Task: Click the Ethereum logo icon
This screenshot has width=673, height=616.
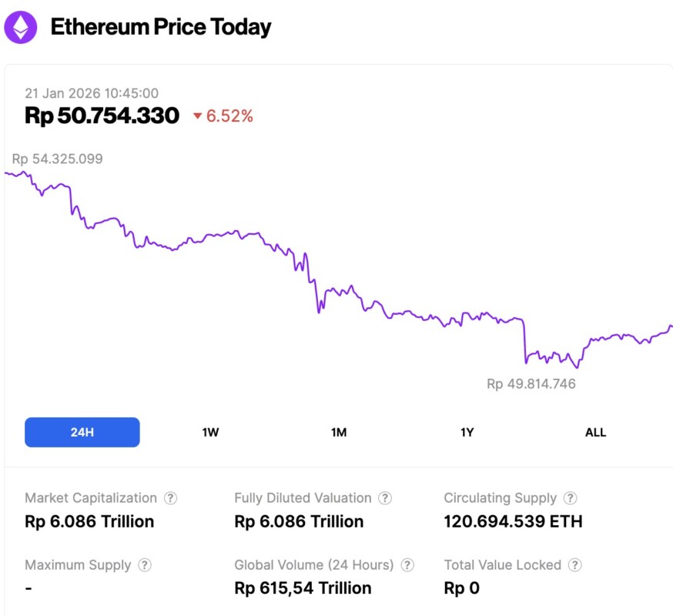Action: [x=20, y=28]
